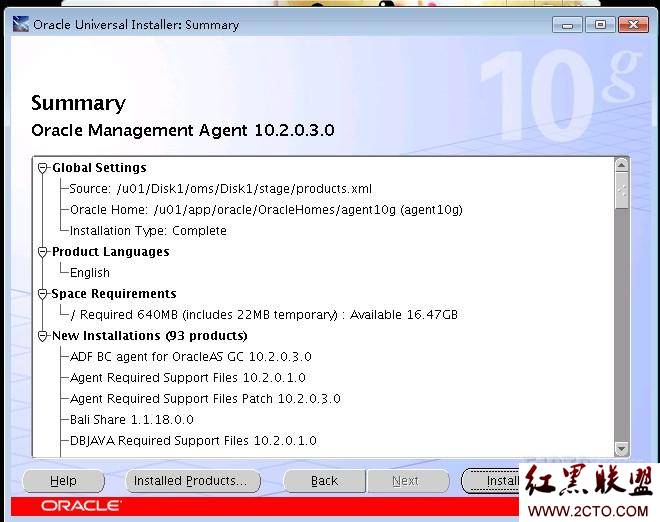Open the Installed Products dialog
Screen dimensions: 660x522
click(x=192, y=481)
